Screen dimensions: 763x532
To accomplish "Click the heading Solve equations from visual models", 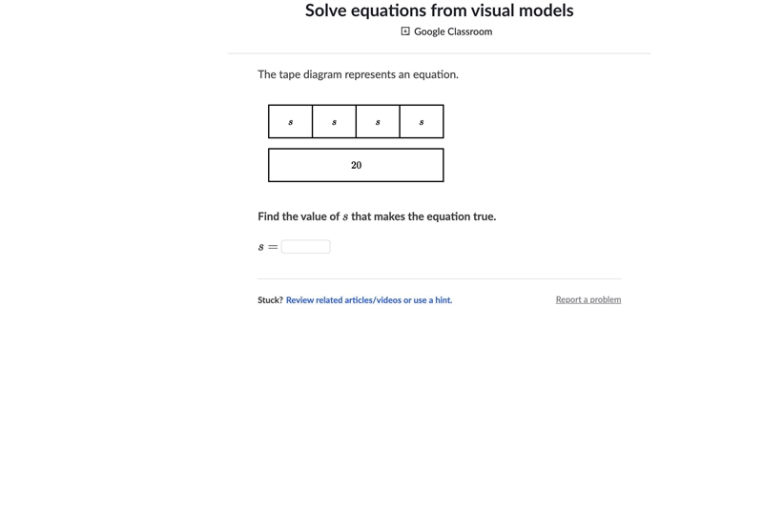I will tap(440, 10).
